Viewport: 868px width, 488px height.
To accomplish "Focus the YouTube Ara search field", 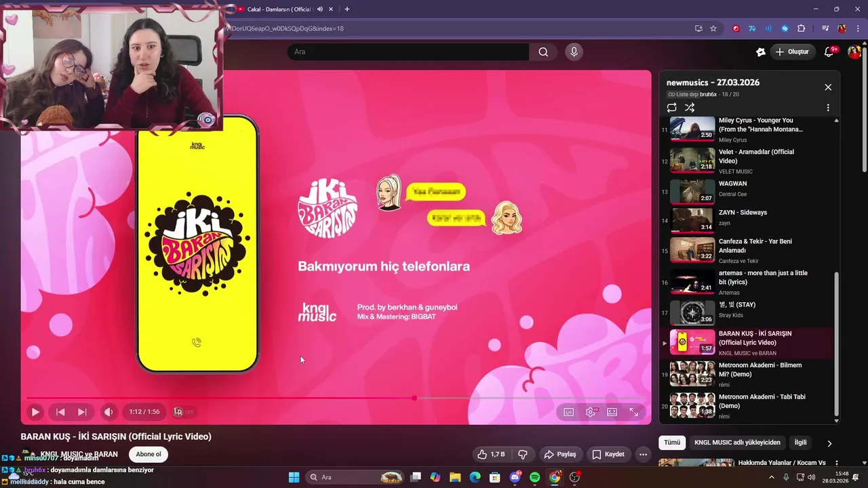I will 408,52.
